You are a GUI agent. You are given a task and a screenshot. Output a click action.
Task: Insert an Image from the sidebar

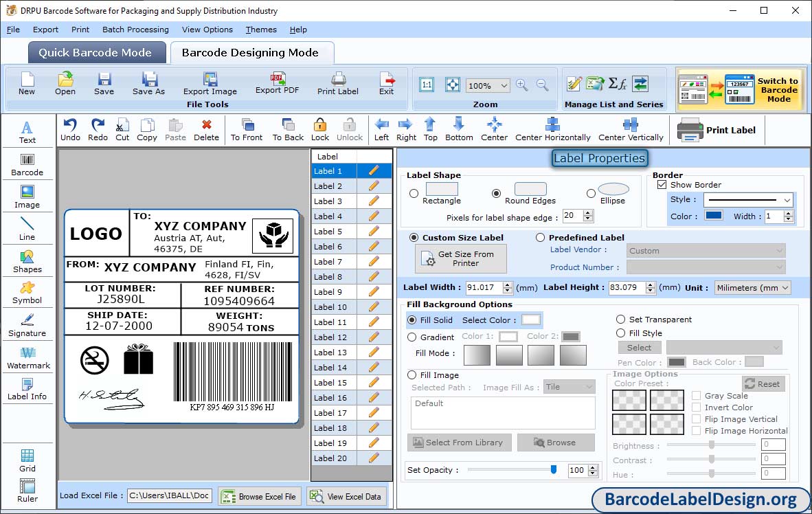point(27,197)
